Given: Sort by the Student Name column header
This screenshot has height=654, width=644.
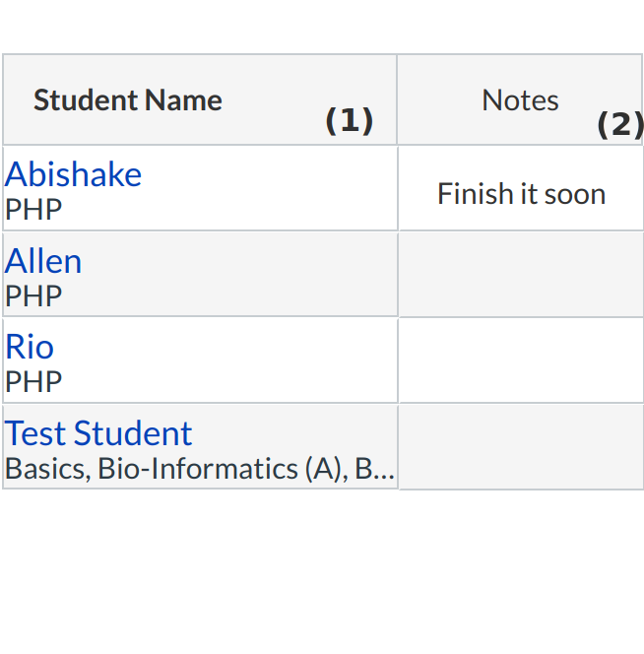Looking at the screenshot, I should click(x=128, y=100).
